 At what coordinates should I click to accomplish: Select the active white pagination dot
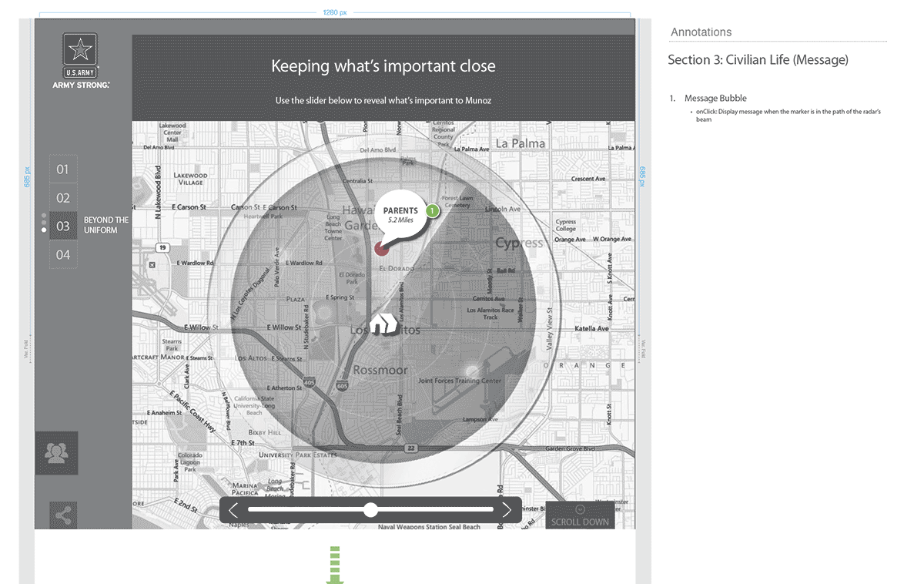point(44,230)
